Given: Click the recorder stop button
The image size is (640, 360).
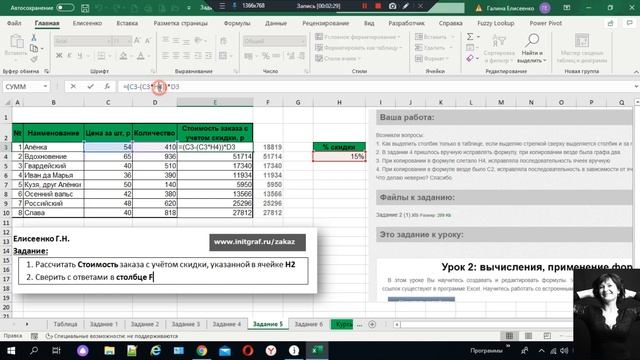Looking at the screenshot, I should (378, 6).
